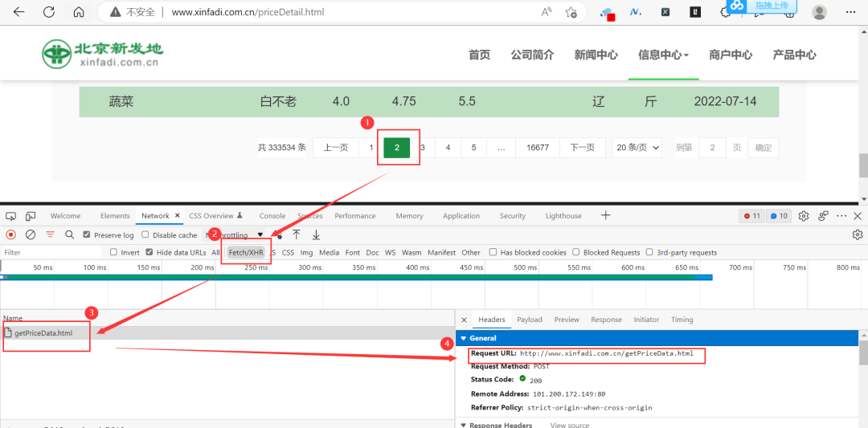Add this page to favorites
The image size is (868, 428).
pyautogui.click(x=571, y=12)
